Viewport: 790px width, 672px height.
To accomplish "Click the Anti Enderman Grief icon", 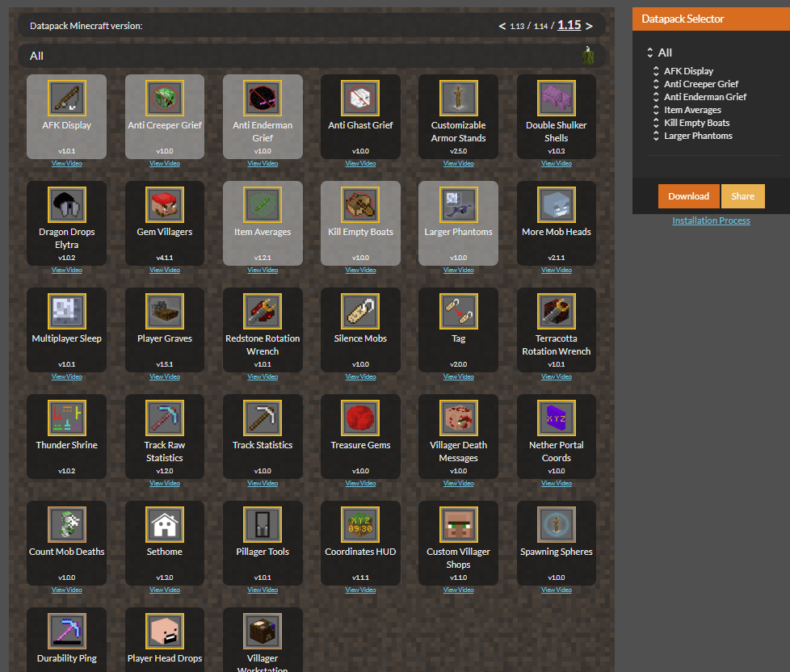I will [x=263, y=99].
